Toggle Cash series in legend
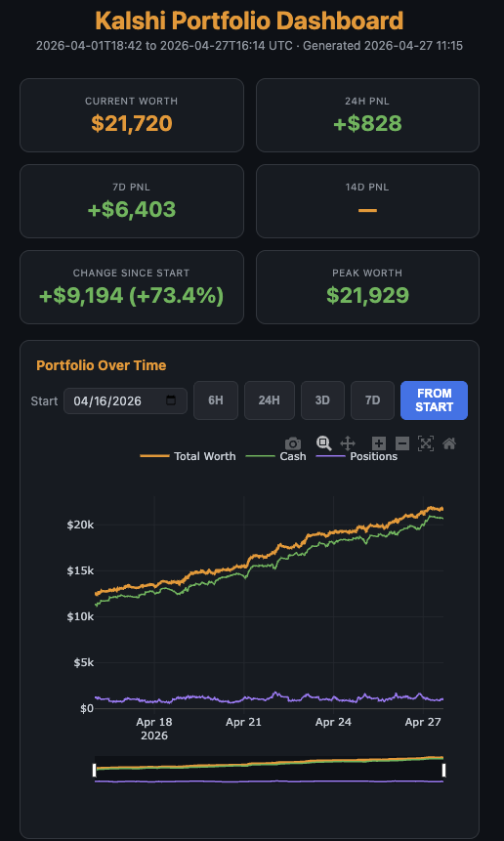 [276, 456]
